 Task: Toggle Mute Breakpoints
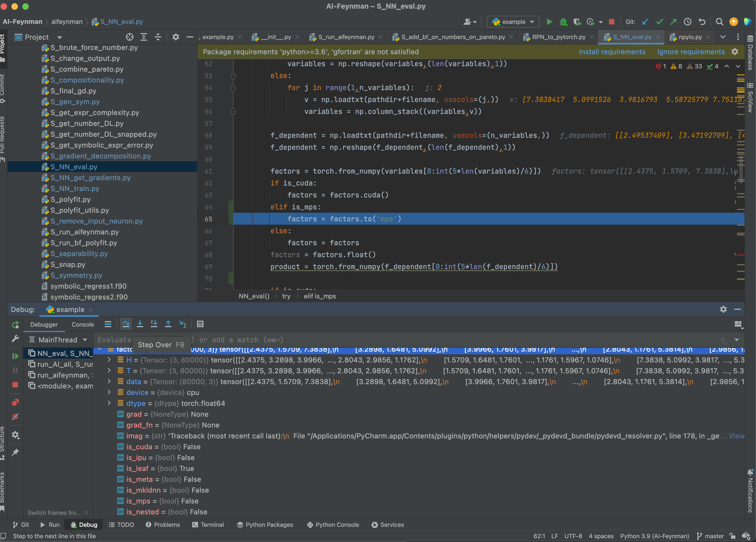click(15, 417)
